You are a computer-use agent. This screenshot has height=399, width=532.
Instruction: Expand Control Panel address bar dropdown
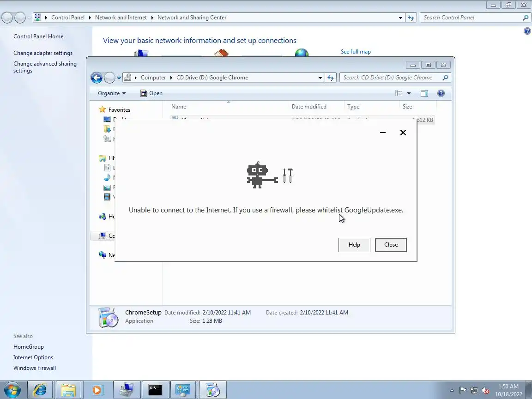[400, 18]
